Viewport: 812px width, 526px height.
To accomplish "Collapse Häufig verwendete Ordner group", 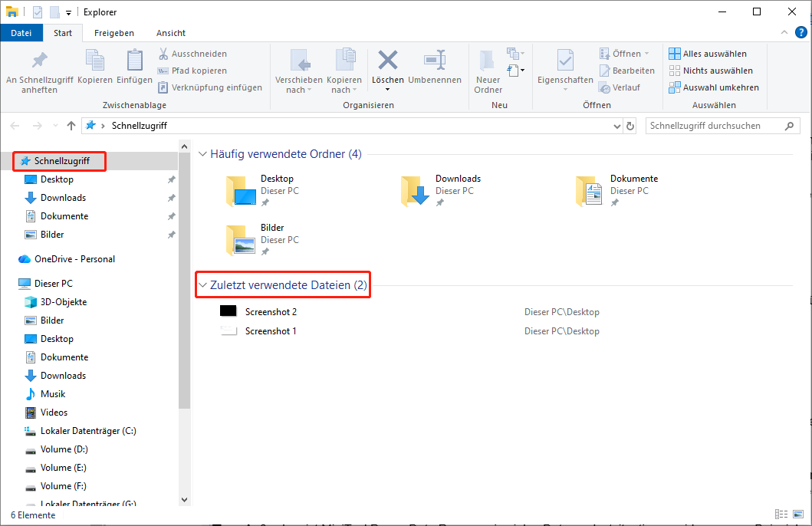I will click(x=203, y=154).
